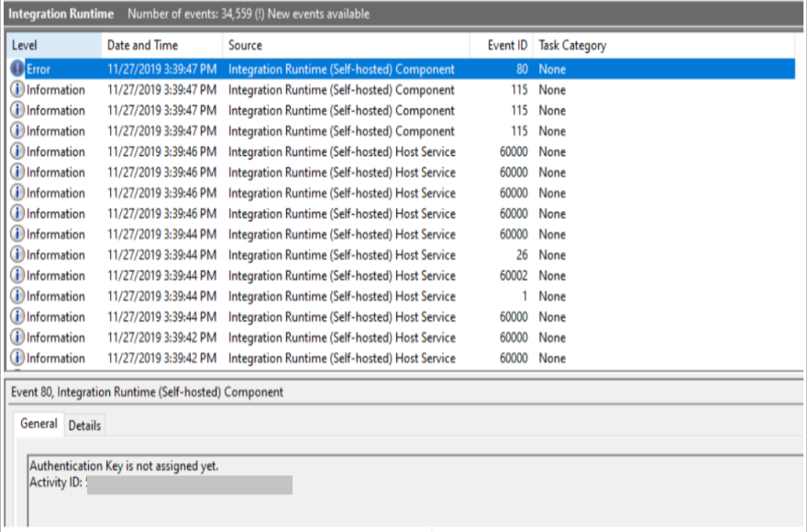This screenshot has width=807, height=532.
Task: Click the Task Category column header
Action: [x=572, y=45]
